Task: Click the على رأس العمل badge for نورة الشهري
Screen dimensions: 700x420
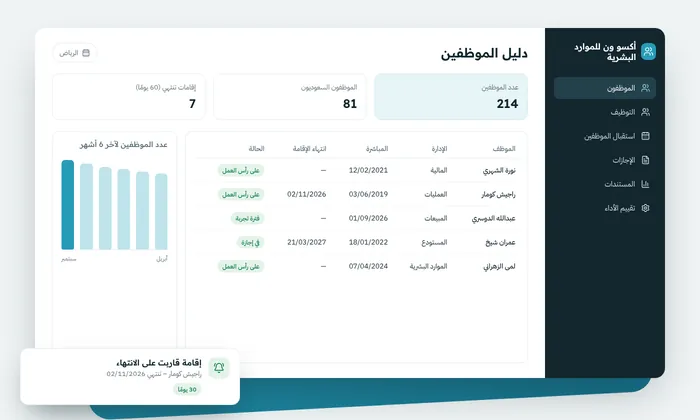Action: coord(241,170)
